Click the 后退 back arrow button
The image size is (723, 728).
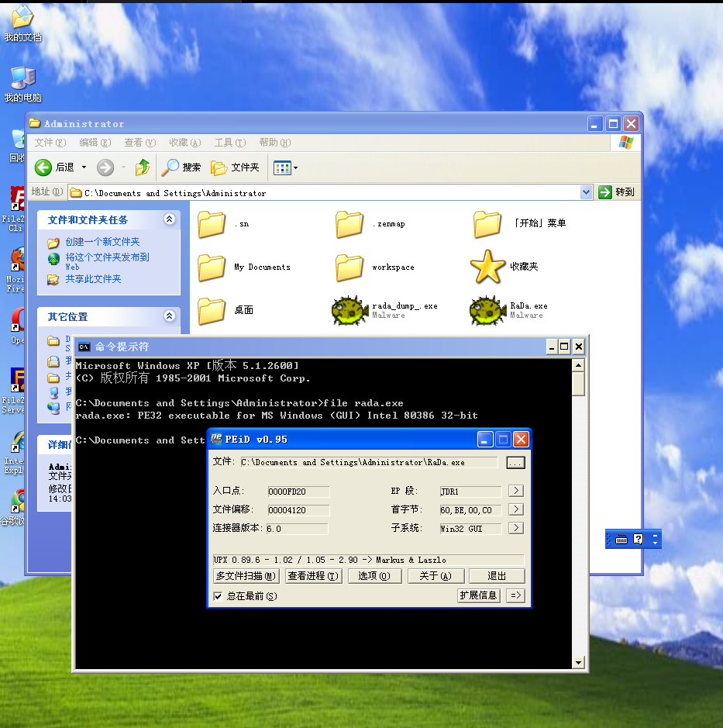coord(53,167)
